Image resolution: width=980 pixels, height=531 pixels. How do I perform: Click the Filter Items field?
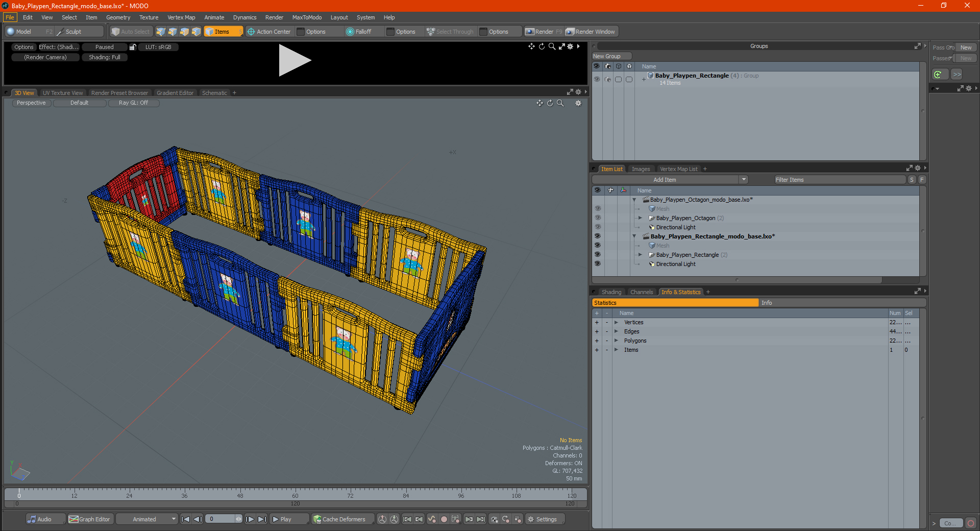coord(840,180)
